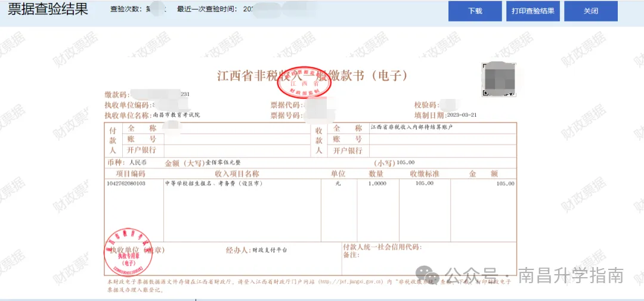The image size is (644, 301).
Task: Click the 项目编码 column header
Action: 131,173
